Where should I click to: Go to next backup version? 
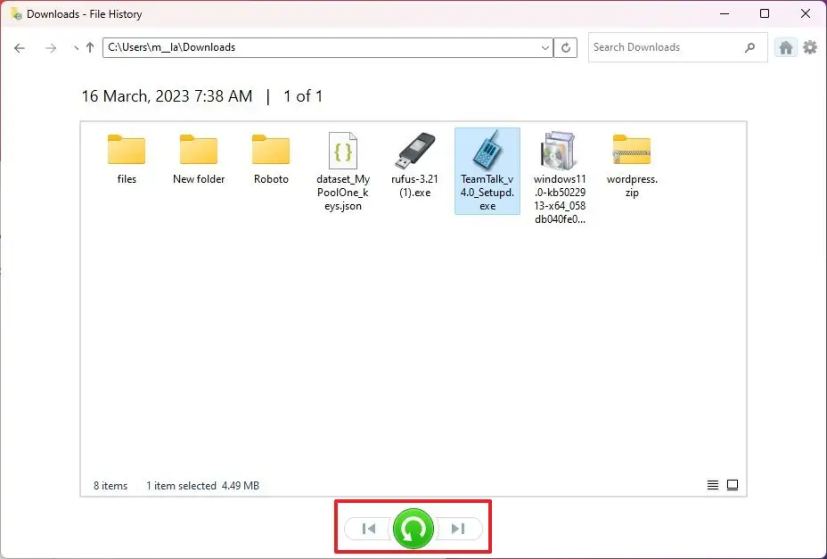point(458,528)
